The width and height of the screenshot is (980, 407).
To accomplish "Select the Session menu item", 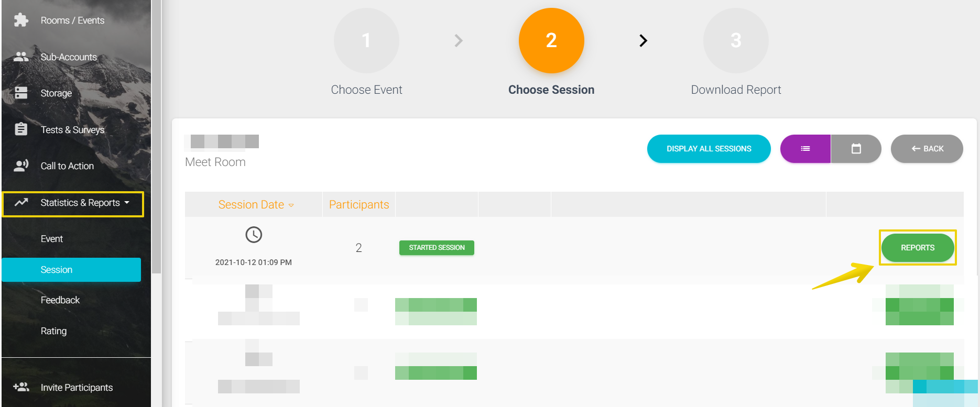I will [56, 269].
